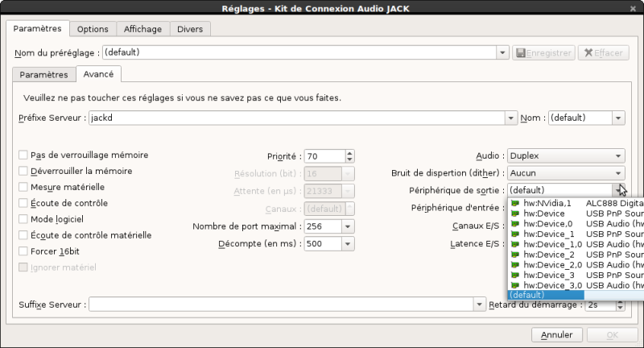Pick hw:Device_1,0 in the device list
This screenshot has height=348, width=644.
click(576, 244)
